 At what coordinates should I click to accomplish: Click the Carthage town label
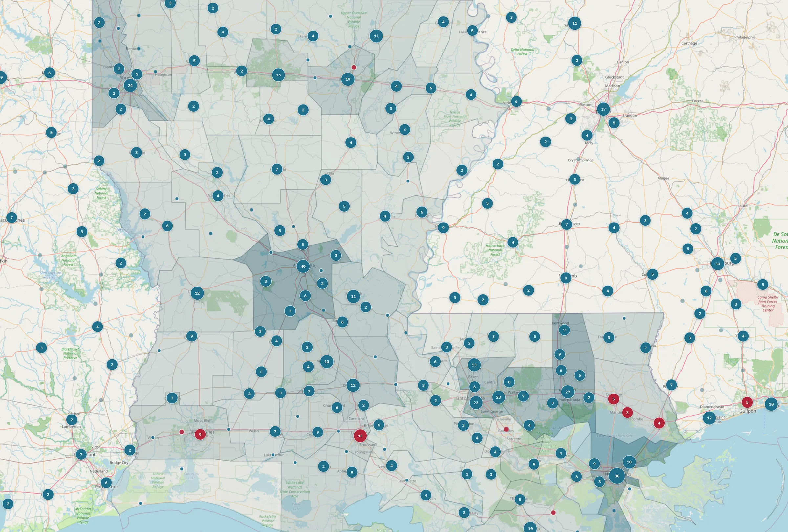click(689, 43)
